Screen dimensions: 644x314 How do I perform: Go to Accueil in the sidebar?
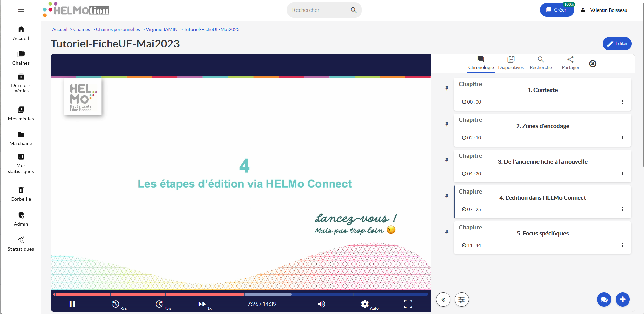(21, 33)
